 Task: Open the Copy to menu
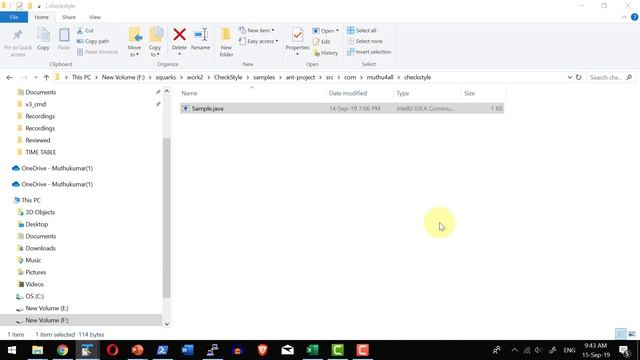[155, 42]
